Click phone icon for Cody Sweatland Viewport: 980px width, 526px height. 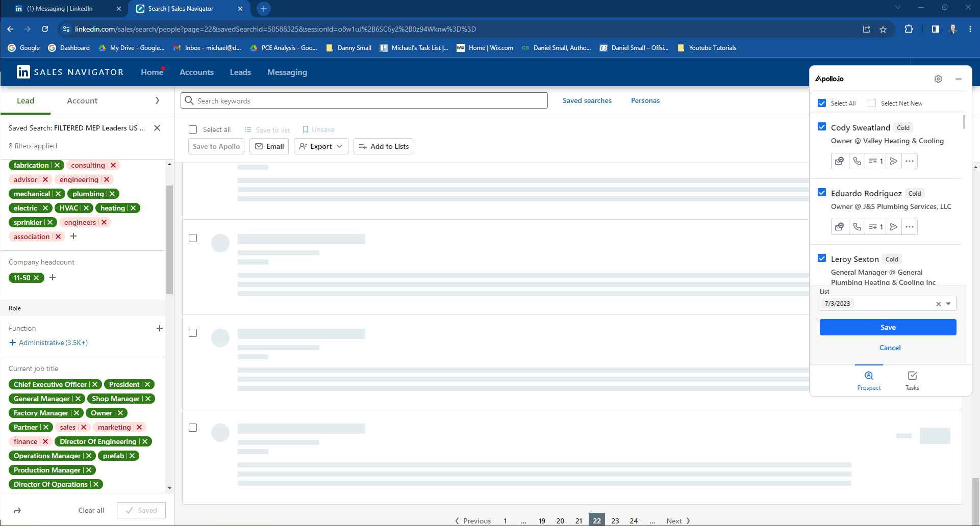pyautogui.click(x=857, y=161)
